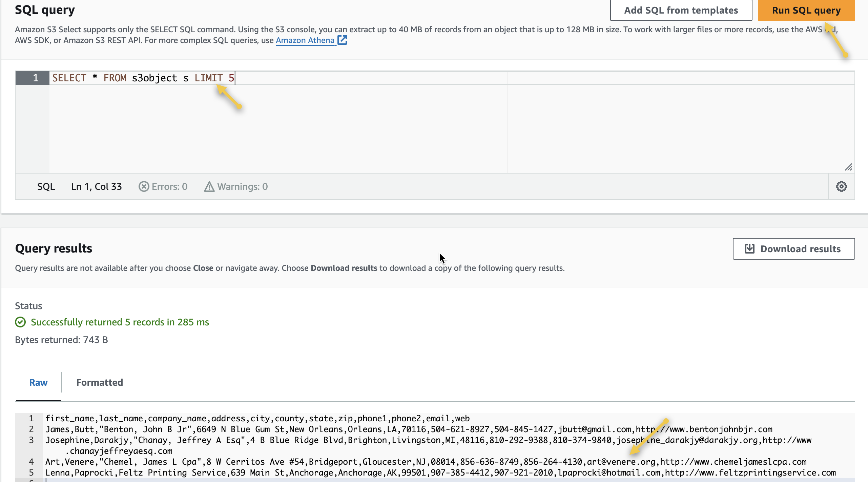Click the SQL language label in status bar

click(46, 186)
